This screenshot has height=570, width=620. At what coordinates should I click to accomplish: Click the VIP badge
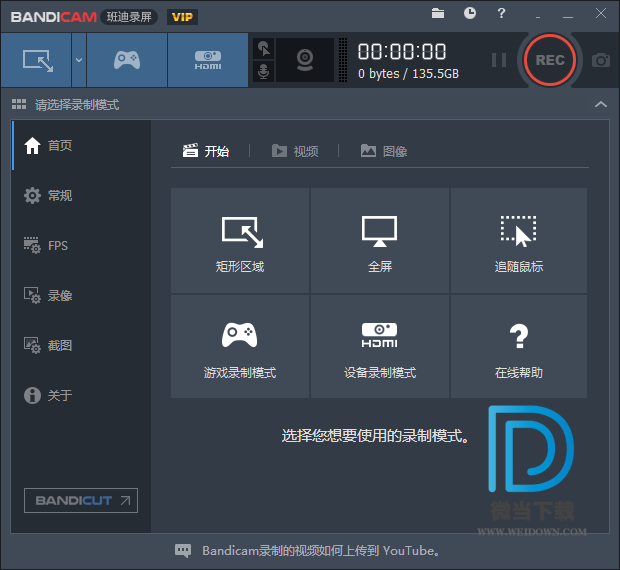(182, 17)
